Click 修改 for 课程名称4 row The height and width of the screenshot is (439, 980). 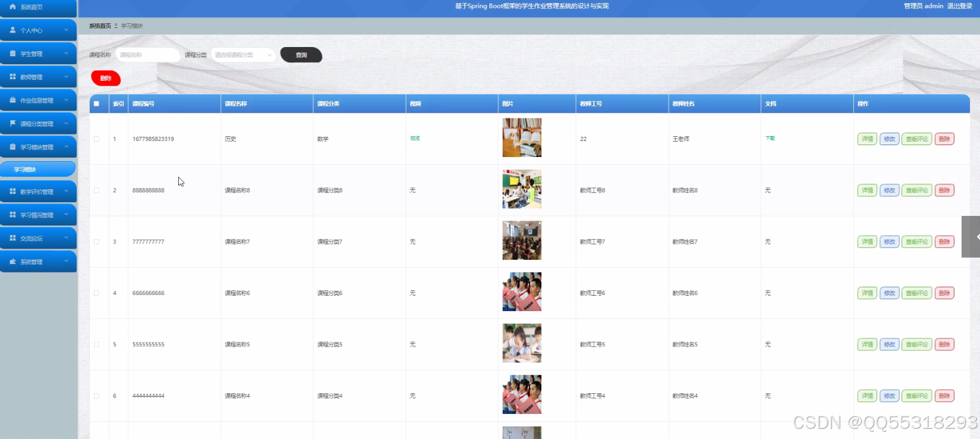(889, 396)
